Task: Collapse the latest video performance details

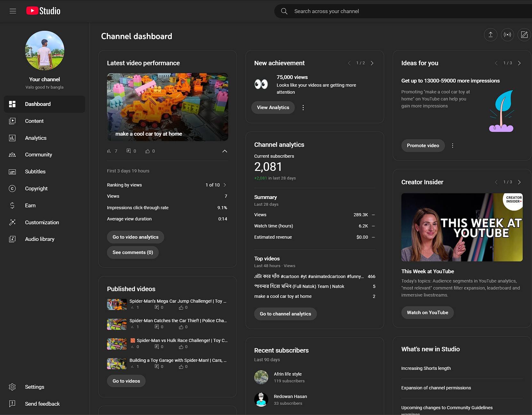Action: click(225, 151)
